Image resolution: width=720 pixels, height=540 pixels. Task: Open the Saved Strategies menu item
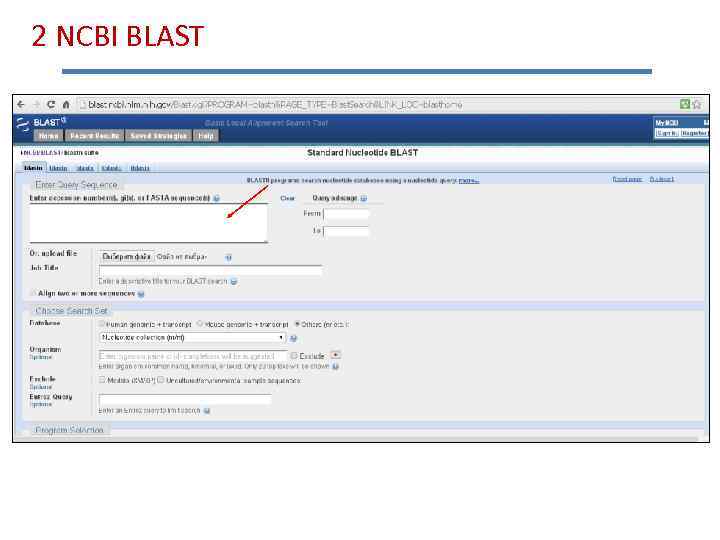158,135
